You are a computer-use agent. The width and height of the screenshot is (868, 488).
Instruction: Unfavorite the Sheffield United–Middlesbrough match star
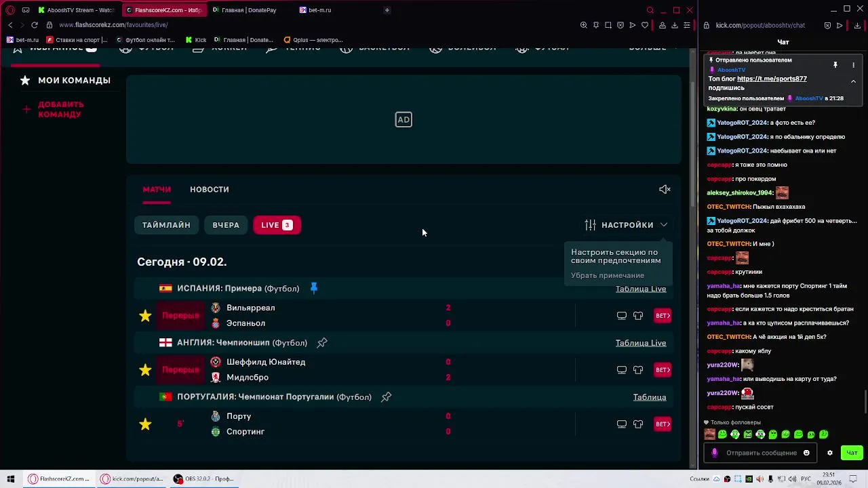tap(145, 370)
